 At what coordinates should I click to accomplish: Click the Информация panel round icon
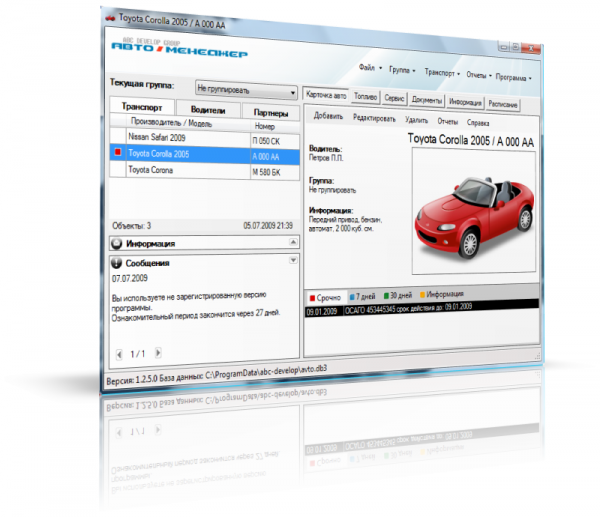pos(116,243)
